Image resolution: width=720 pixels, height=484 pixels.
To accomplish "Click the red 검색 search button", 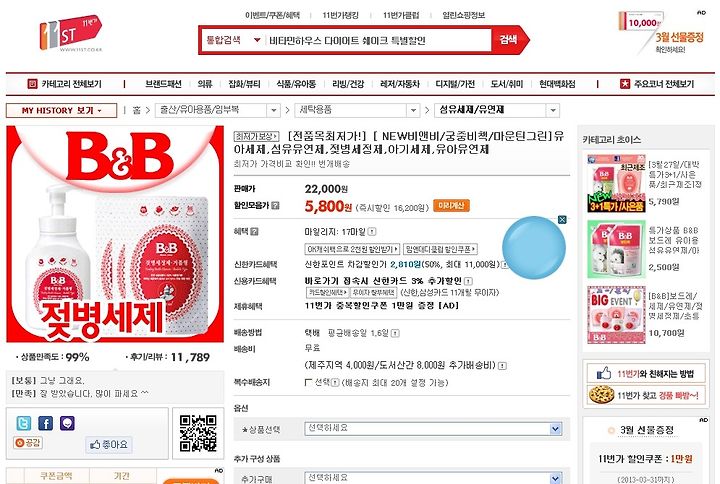I will [x=509, y=40].
